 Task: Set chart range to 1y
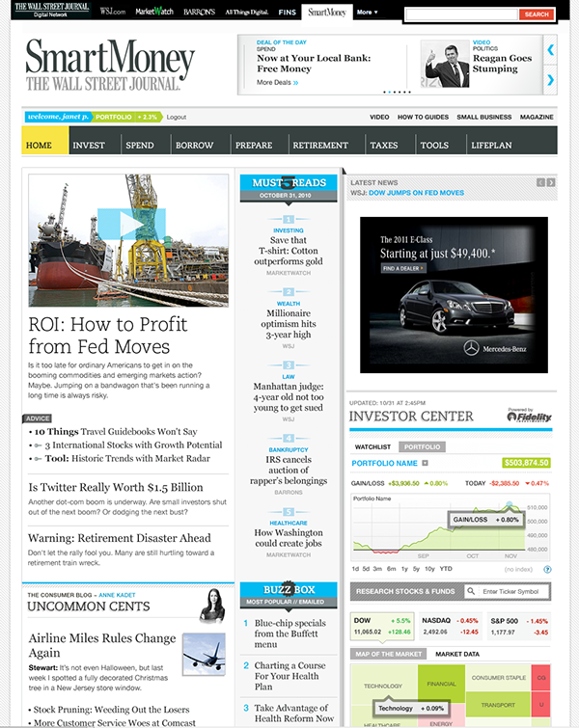404,569
